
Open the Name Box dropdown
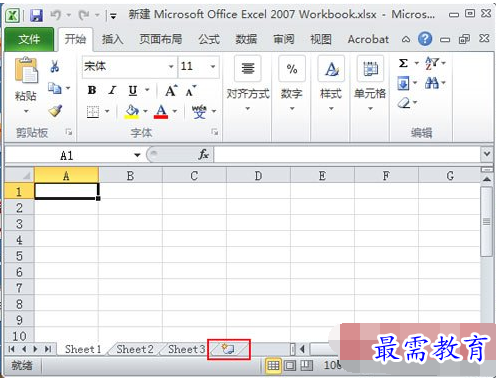(x=137, y=155)
